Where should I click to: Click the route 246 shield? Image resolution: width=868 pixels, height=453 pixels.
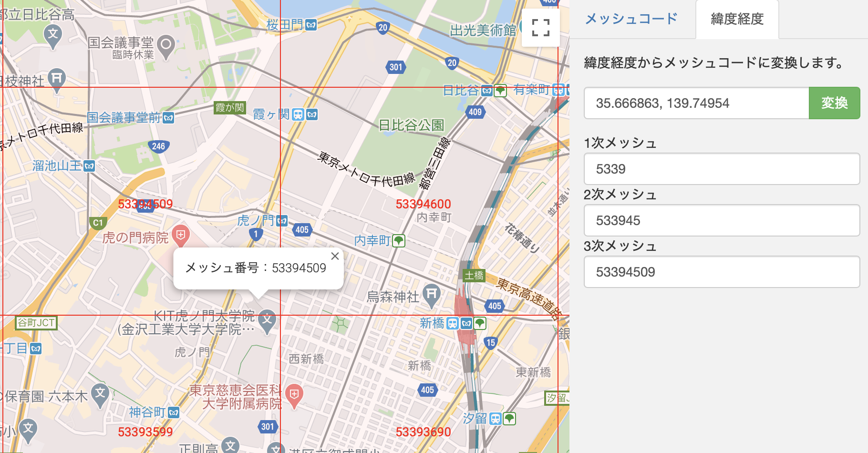point(158,146)
